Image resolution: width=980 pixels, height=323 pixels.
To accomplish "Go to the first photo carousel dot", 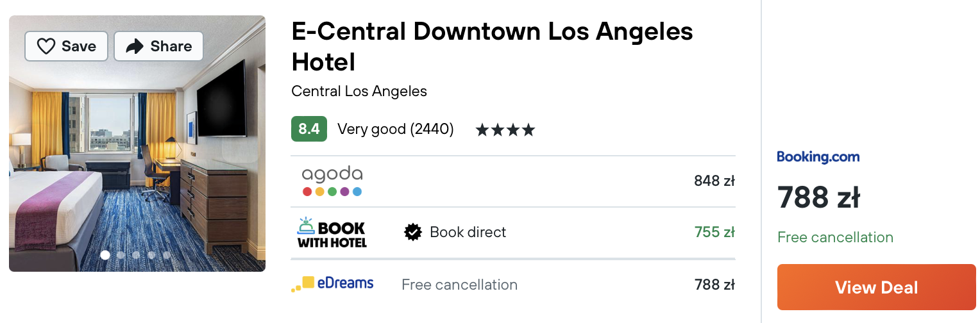I will [x=105, y=255].
